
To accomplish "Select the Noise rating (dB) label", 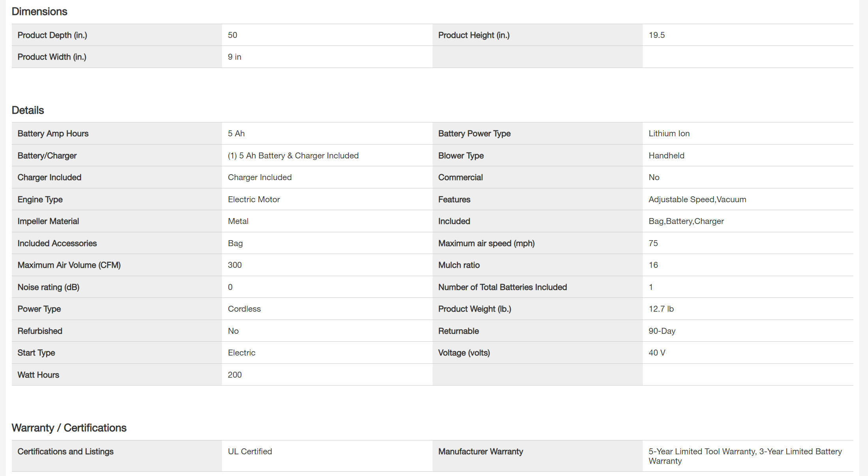I will (48, 287).
